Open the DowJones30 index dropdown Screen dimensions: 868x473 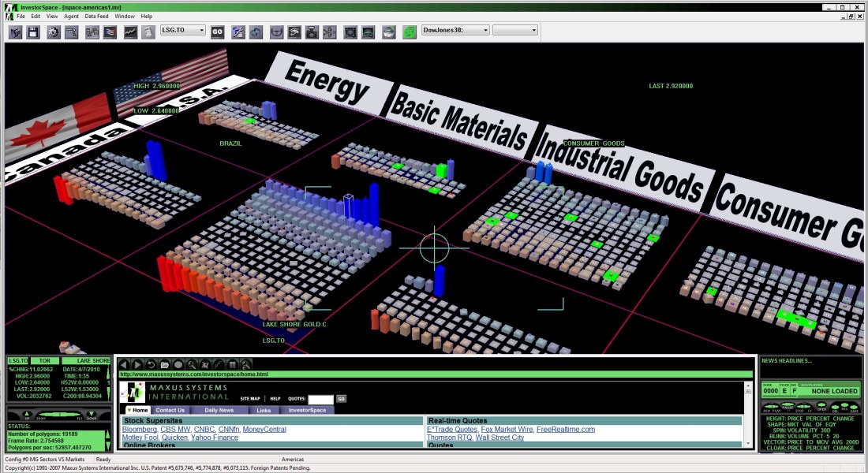point(485,31)
